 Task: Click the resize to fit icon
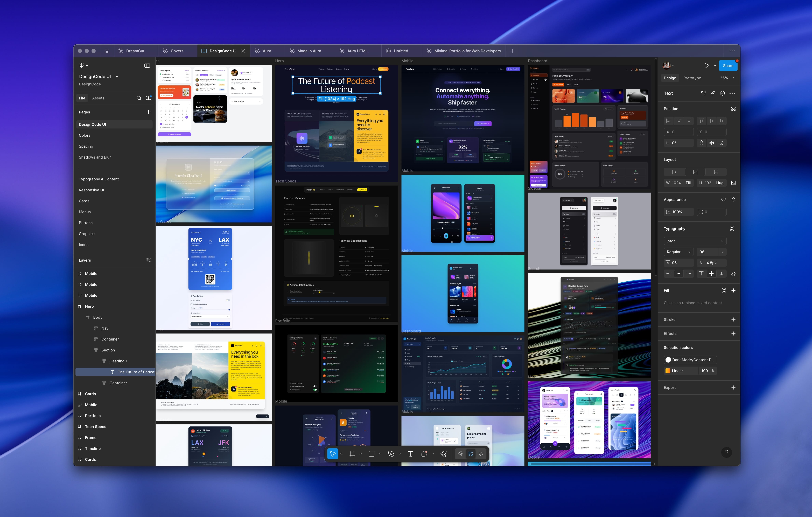pyautogui.click(x=733, y=183)
